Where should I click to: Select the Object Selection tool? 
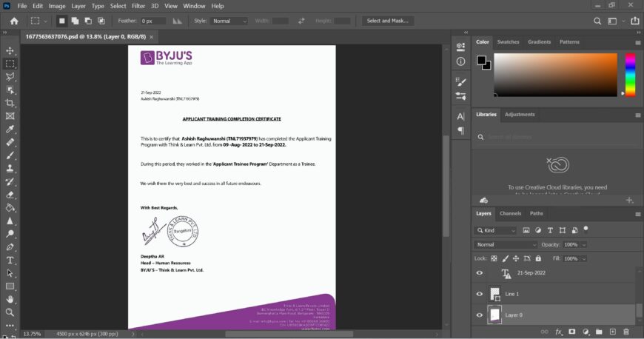(10, 90)
